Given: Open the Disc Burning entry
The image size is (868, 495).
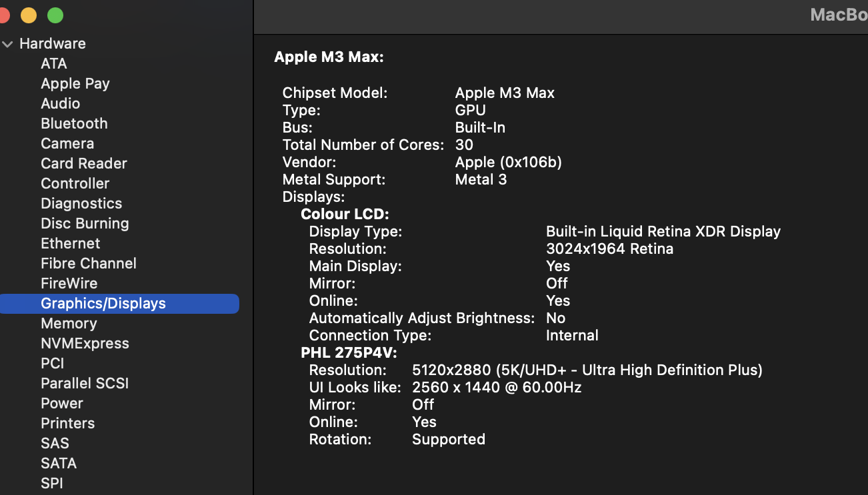Looking at the screenshot, I should coord(85,223).
